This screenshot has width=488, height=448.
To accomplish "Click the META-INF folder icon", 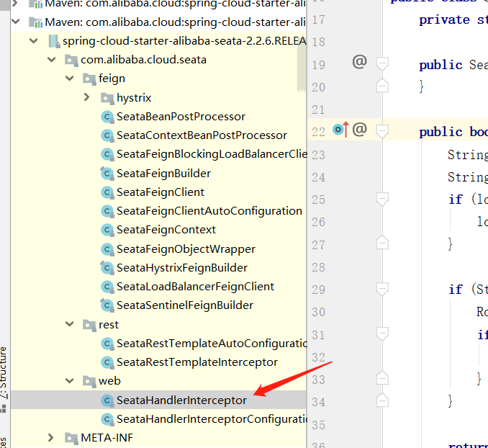I will click(x=71, y=438).
